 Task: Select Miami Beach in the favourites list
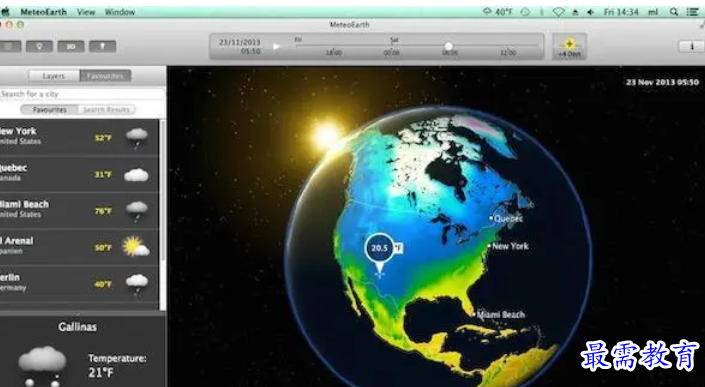click(x=79, y=210)
